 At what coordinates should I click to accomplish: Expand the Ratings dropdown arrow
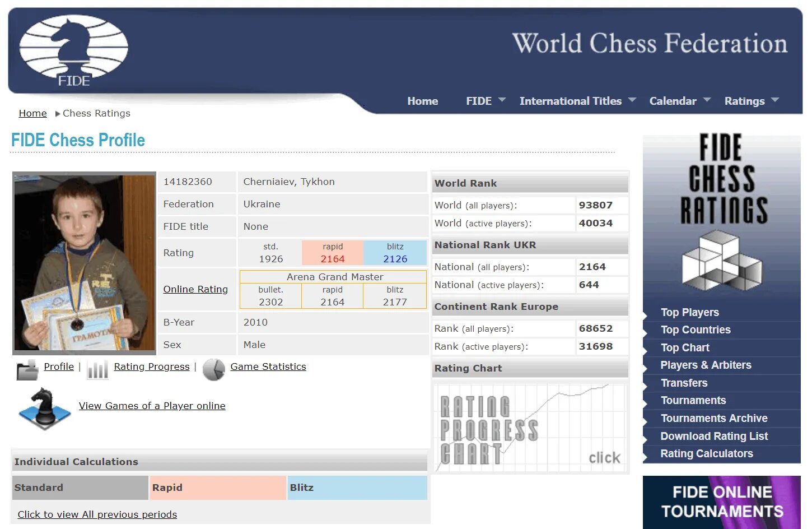(775, 100)
